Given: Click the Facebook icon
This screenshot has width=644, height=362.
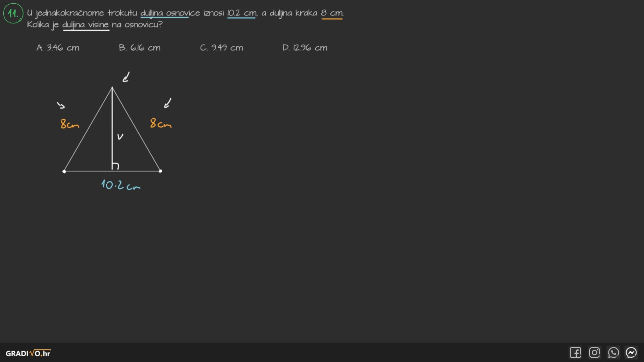Looking at the screenshot, I should [x=575, y=353].
